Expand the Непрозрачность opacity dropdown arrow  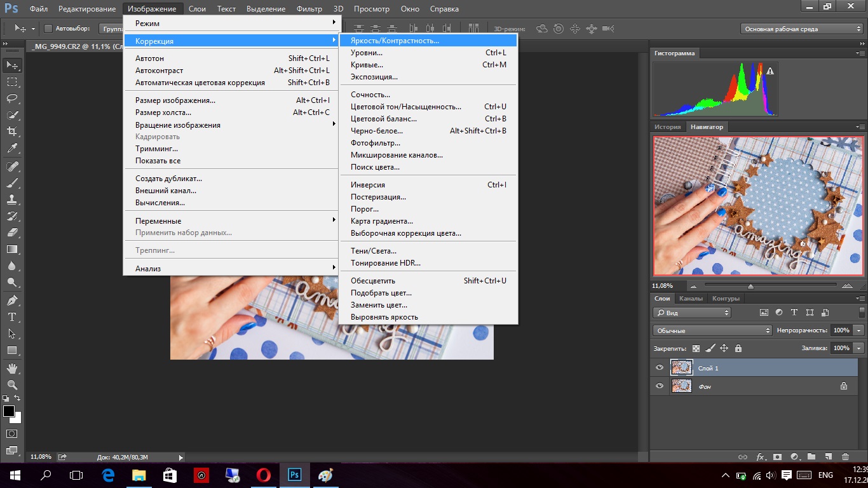[x=859, y=330]
